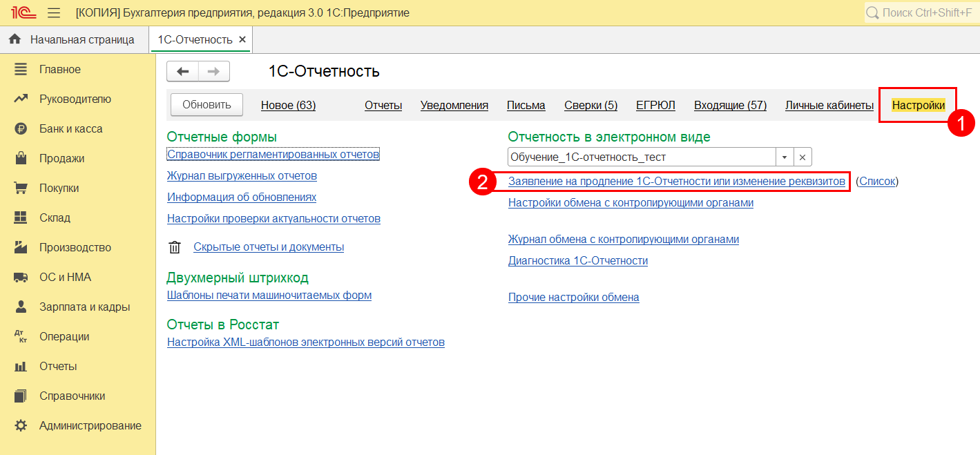The height and width of the screenshot is (455, 980).
Task: Clear the organization field with X button
Action: click(803, 157)
